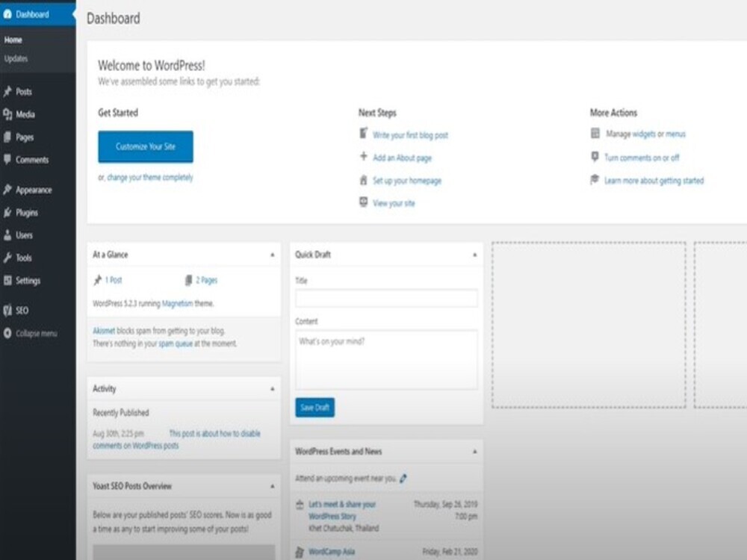Open the Write your first blog post link
The image size is (747, 560).
tap(412, 135)
